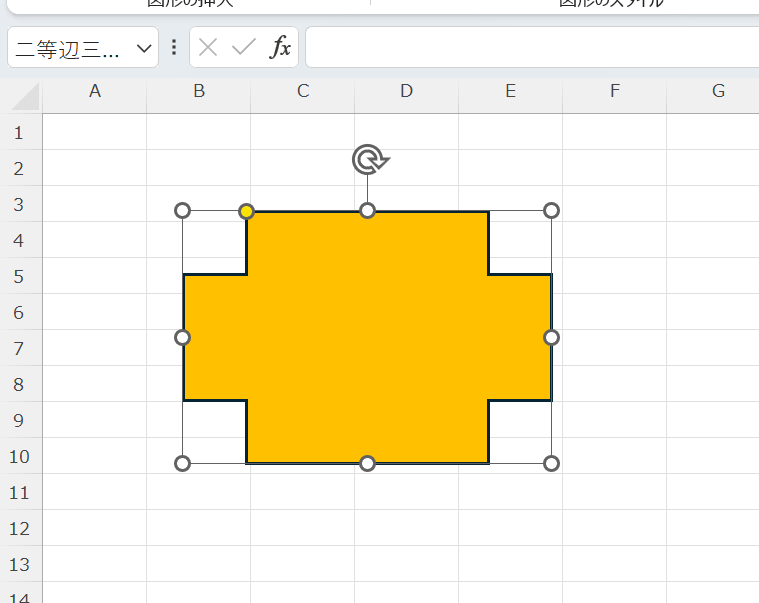Click the bottom-center resize handle of shape
The height and width of the screenshot is (603, 759).
coord(367,463)
